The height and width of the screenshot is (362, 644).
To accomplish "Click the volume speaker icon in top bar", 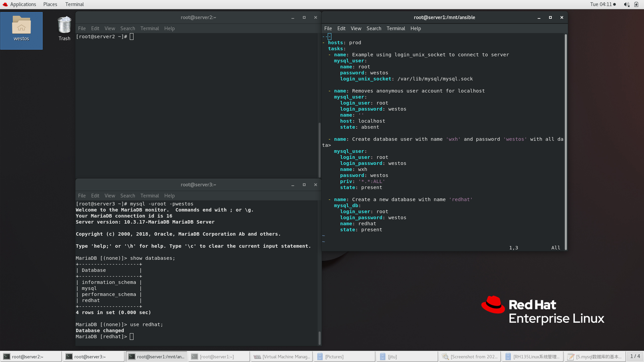I will [x=626, y=4].
